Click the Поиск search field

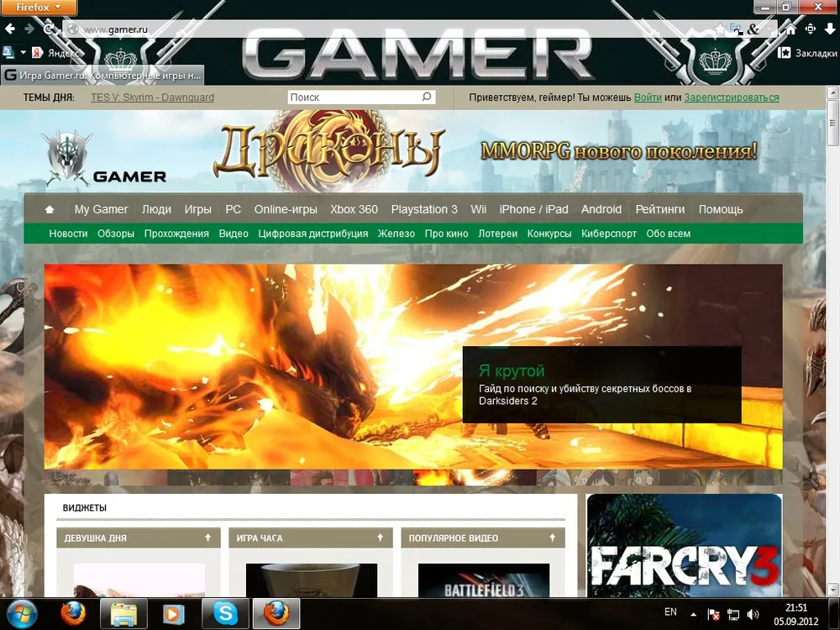(354, 97)
